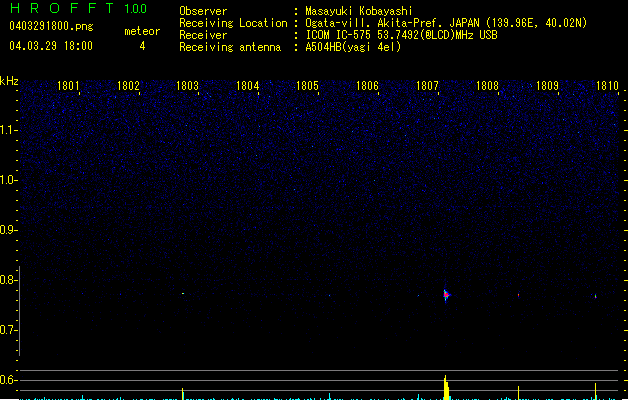
Task: Click the tall yellow power spike
Action: (x=446, y=386)
